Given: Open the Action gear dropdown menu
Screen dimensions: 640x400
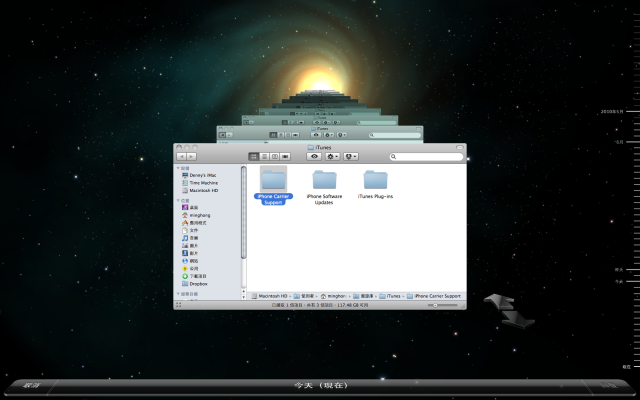Looking at the screenshot, I should point(333,157).
